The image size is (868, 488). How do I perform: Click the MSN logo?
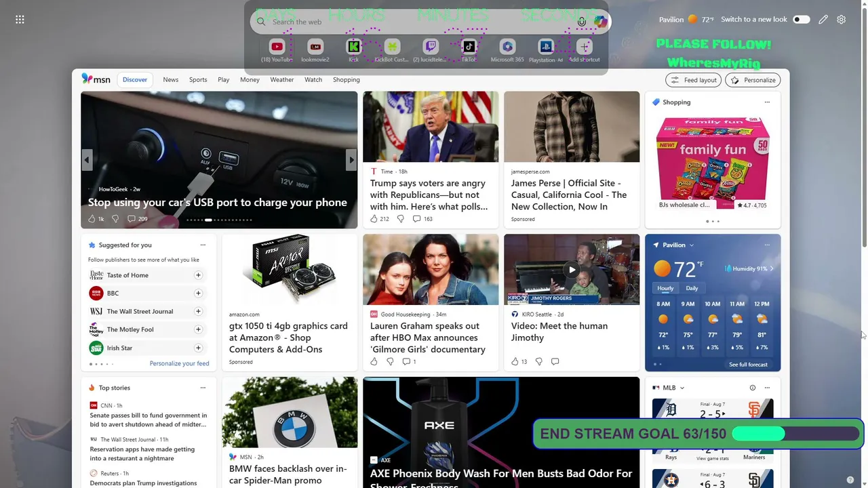tap(96, 79)
